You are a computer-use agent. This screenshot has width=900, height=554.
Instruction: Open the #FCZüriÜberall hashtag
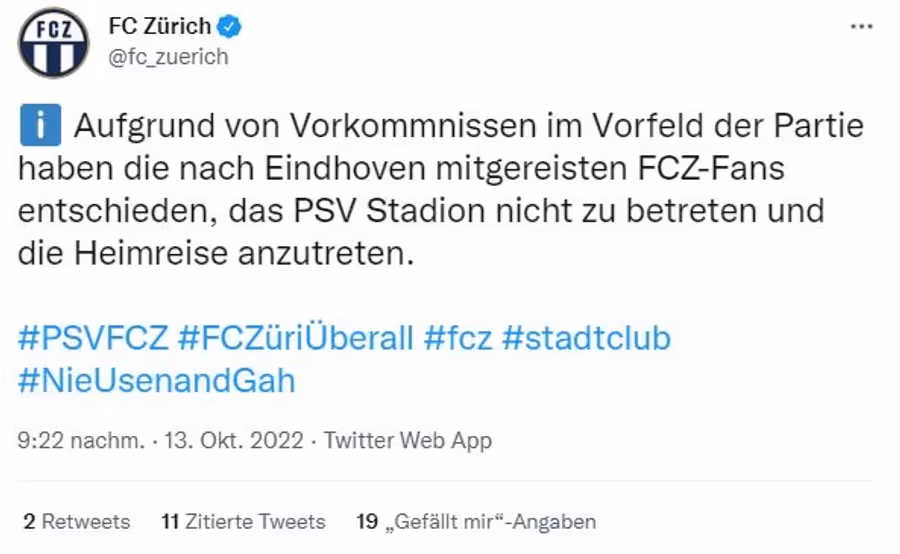pos(296,338)
